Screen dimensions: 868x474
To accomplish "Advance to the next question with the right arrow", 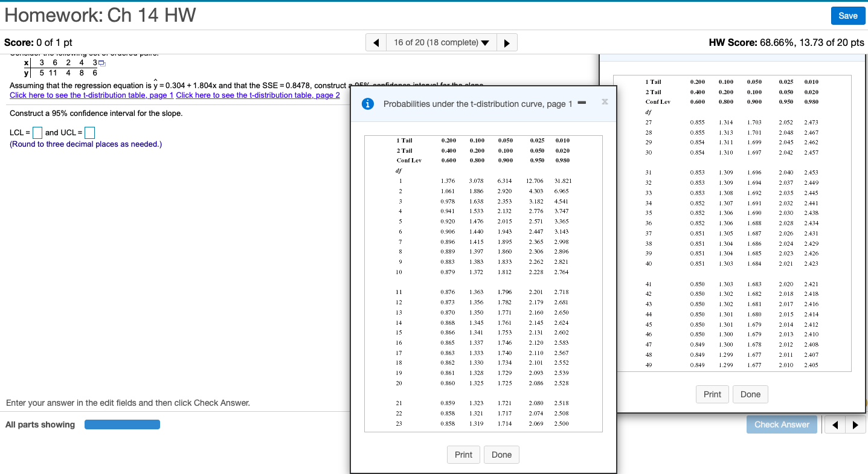I will [x=507, y=42].
